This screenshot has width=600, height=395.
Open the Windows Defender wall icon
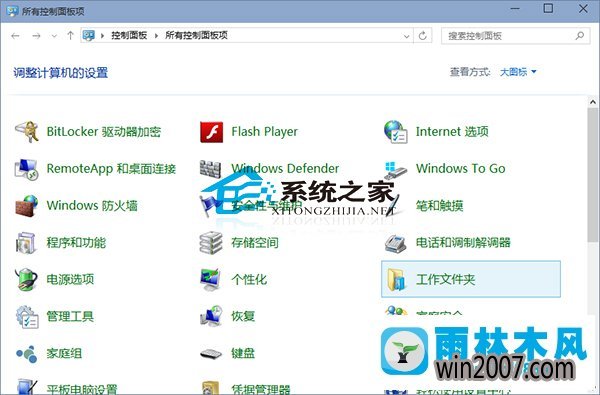[x=210, y=169]
